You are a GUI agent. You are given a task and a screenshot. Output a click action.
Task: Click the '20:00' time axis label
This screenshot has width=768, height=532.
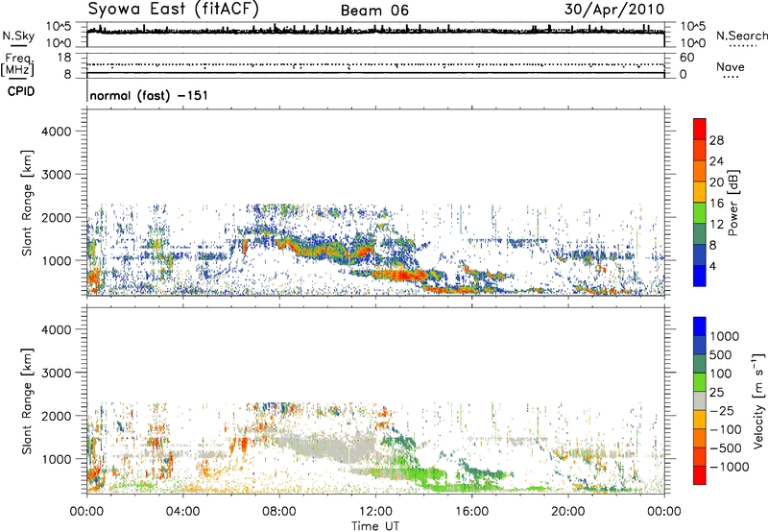[x=568, y=512]
